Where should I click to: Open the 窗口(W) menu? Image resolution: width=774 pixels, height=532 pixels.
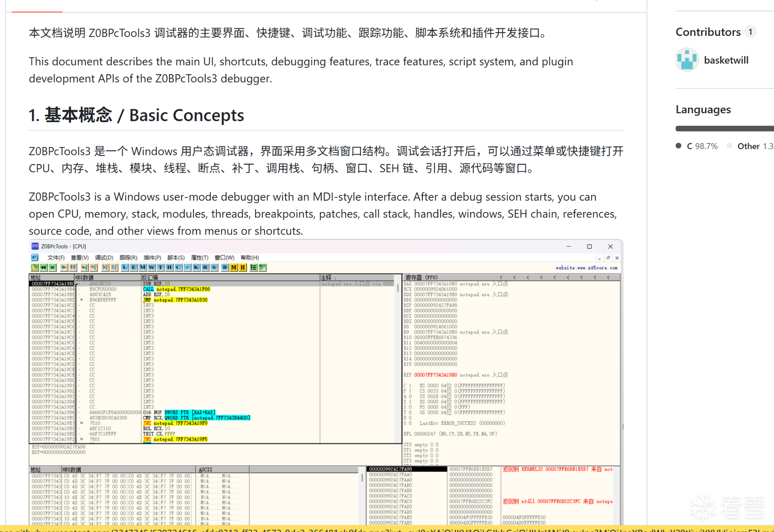point(225,258)
